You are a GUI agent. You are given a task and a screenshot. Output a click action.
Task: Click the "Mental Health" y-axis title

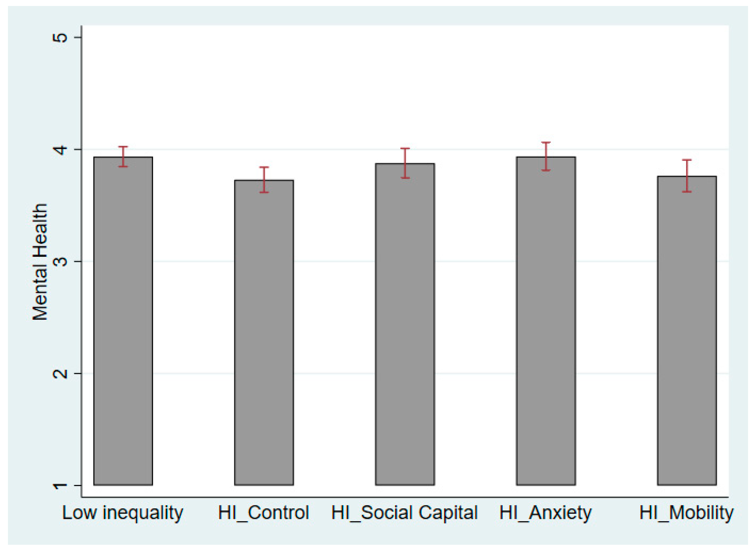click(x=40, y=262)
